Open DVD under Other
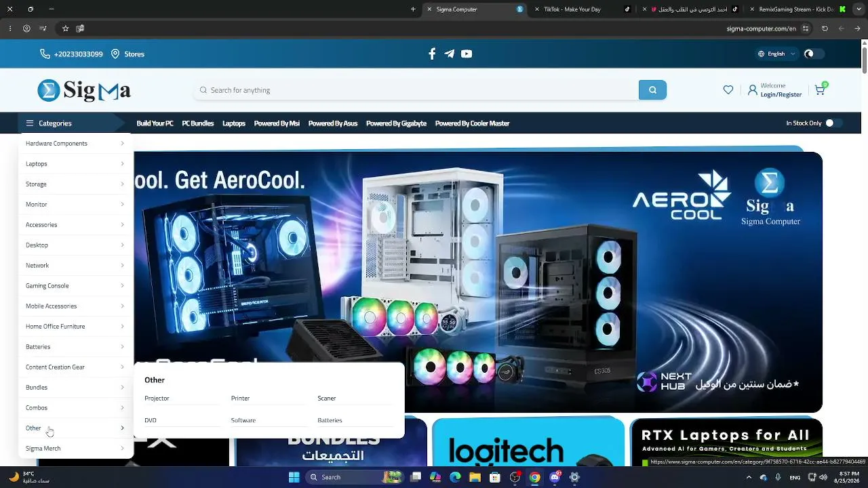This screenshot has width=868, height=488. (151, 420)
